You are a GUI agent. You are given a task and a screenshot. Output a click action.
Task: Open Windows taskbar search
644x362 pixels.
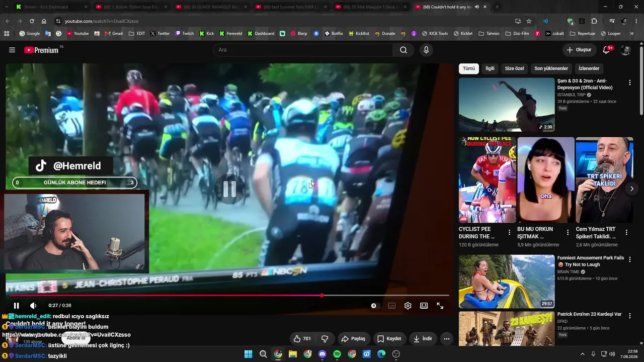pyautogui.click(x=263, y=354)
